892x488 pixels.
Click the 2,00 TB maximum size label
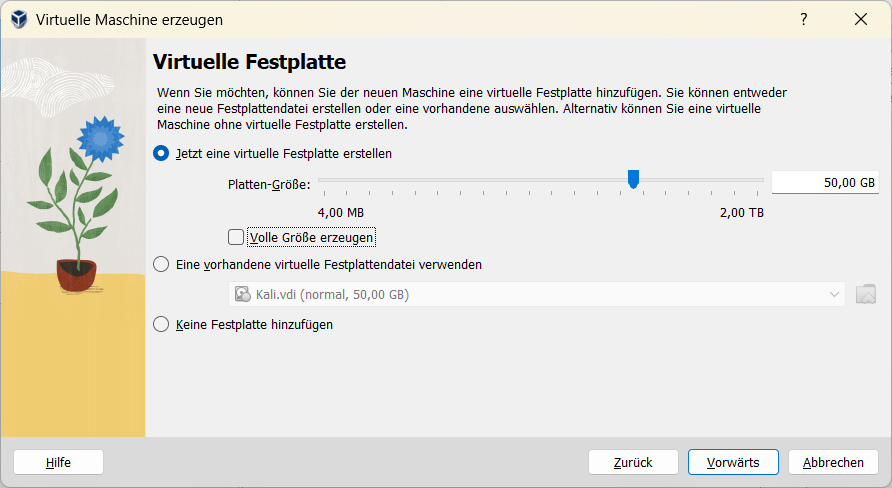741,213
